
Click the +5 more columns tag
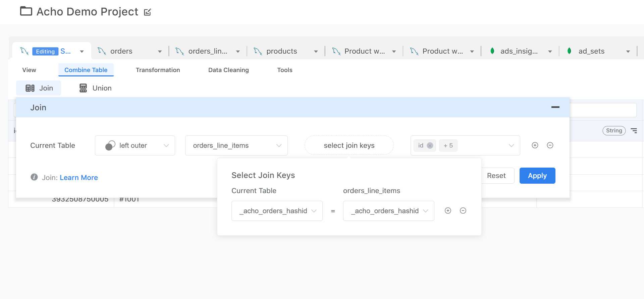coord(448,145)
